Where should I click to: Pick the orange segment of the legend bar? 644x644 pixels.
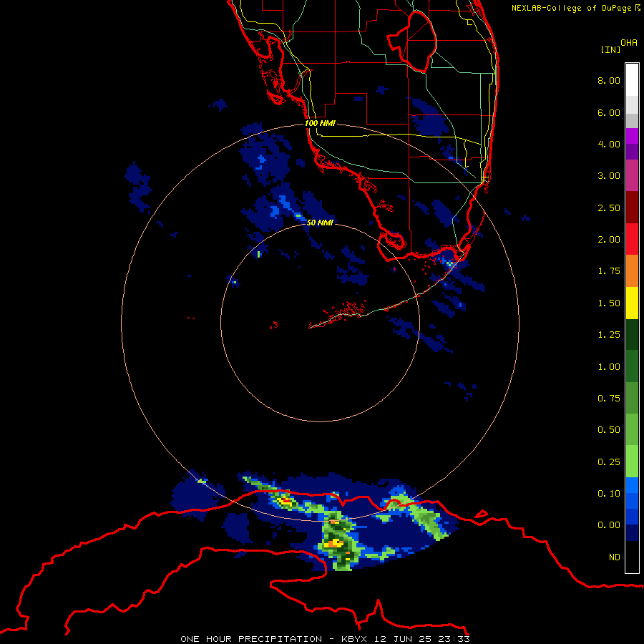coord(632,271)
